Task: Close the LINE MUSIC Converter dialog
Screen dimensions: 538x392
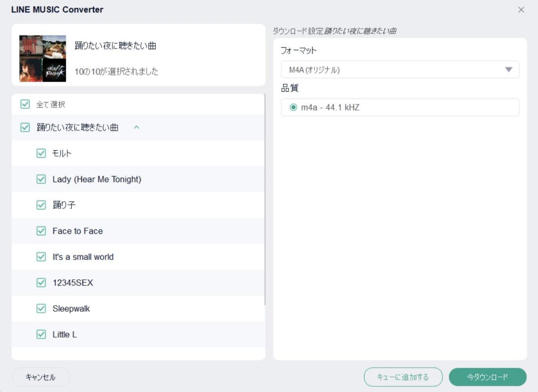Action: coord(521,10)
